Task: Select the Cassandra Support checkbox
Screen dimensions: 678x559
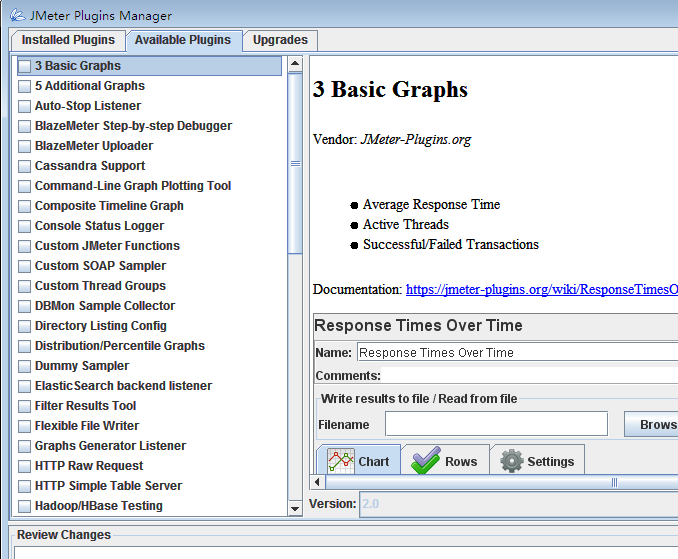Action: click(25, 166)
